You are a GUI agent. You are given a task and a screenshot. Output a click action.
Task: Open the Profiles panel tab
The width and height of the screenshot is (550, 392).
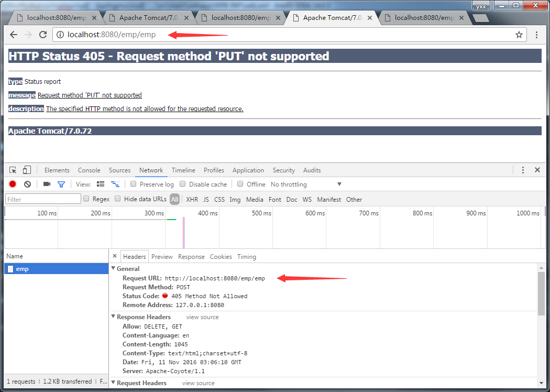[x=214, y=170]
